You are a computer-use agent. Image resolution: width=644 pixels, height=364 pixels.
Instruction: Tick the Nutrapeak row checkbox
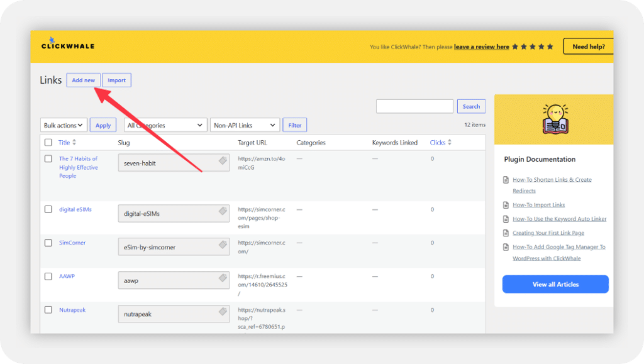(x=48, y=310)
